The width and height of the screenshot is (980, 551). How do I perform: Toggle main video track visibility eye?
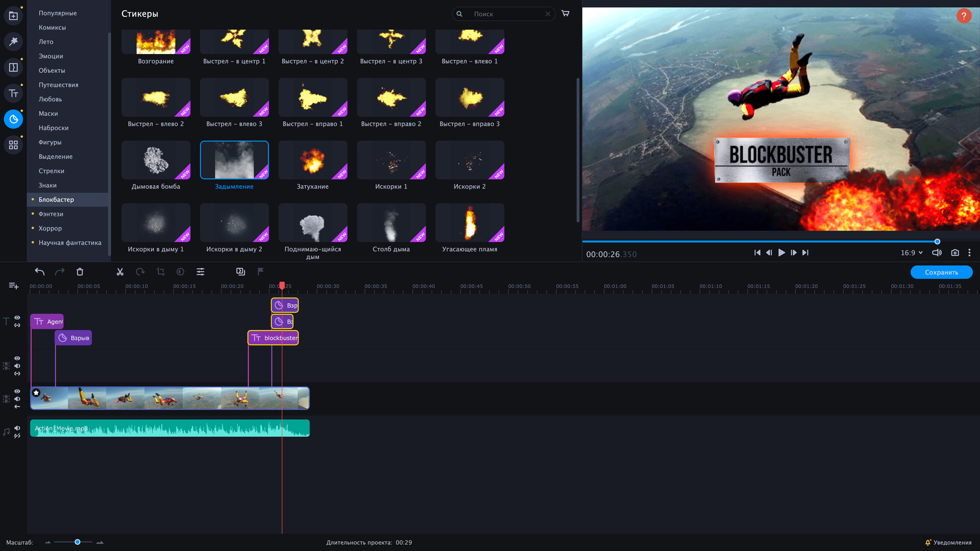[17, 391]
